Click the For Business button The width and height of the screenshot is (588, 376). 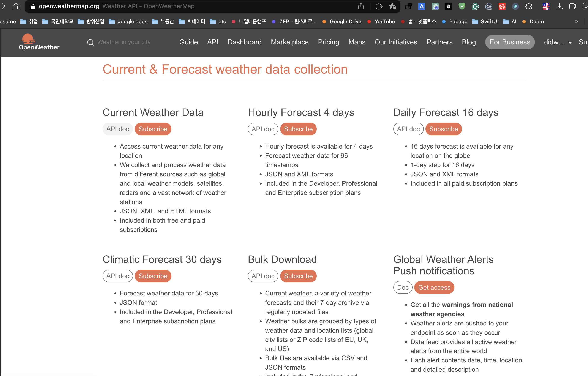click(510, 42)
